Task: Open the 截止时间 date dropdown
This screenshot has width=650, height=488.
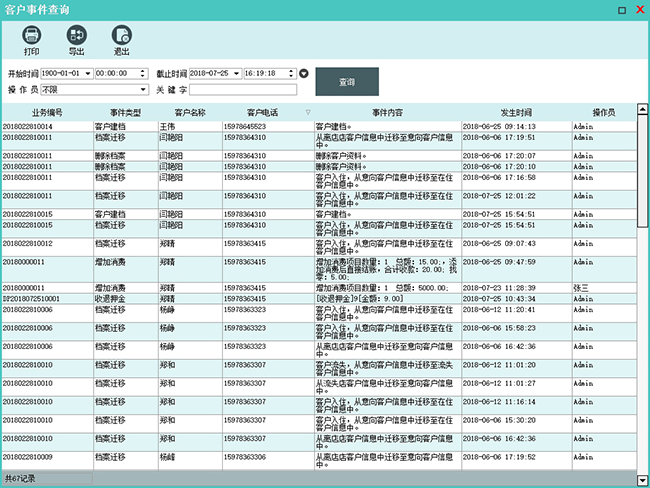Action: (236, 73)
